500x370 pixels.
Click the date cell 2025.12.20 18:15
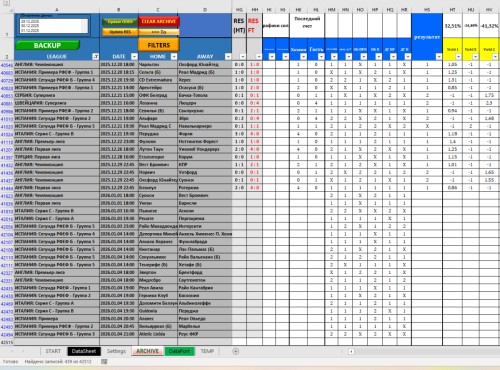pyautogui.click(x=119, y=72)
